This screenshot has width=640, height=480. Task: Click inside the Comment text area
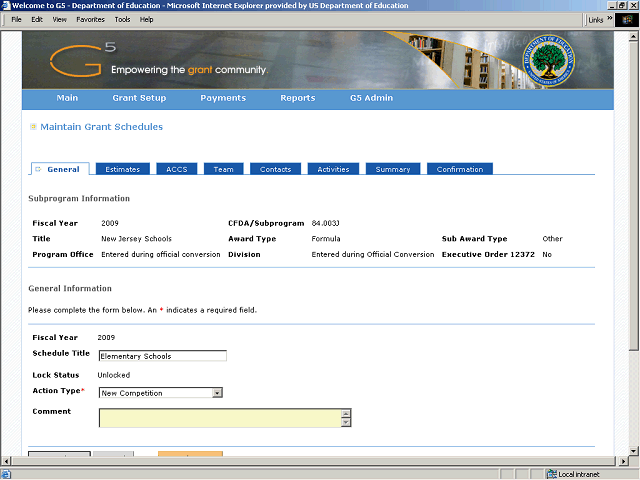220,418
